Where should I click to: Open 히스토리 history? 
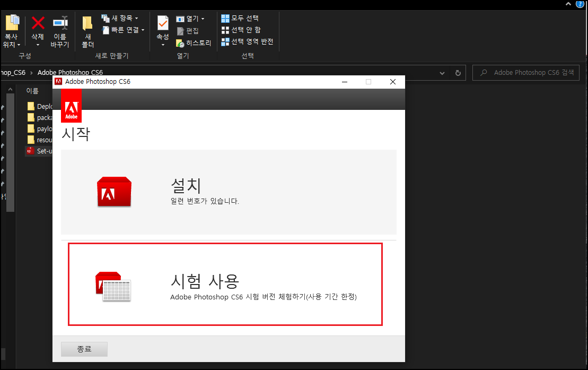click(194, 43)
